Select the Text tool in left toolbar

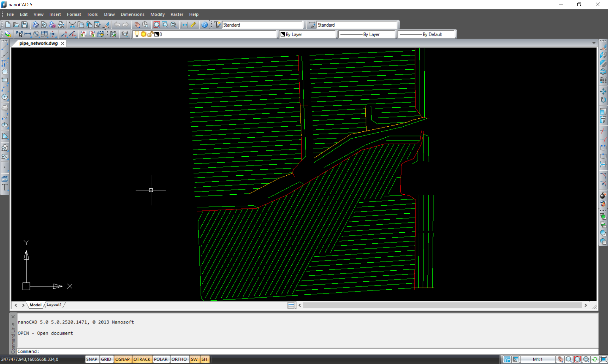(5, 187)
